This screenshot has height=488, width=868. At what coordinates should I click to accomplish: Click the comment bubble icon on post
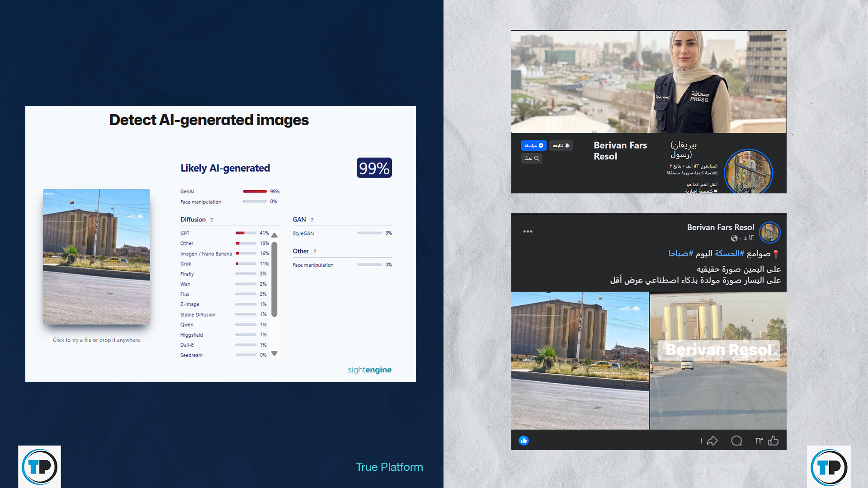[x=736, y=441]
